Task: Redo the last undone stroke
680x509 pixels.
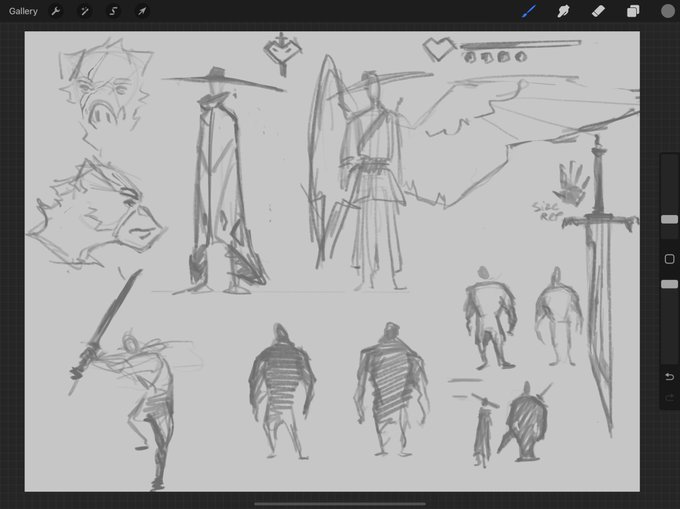Action: click(669, 398)
